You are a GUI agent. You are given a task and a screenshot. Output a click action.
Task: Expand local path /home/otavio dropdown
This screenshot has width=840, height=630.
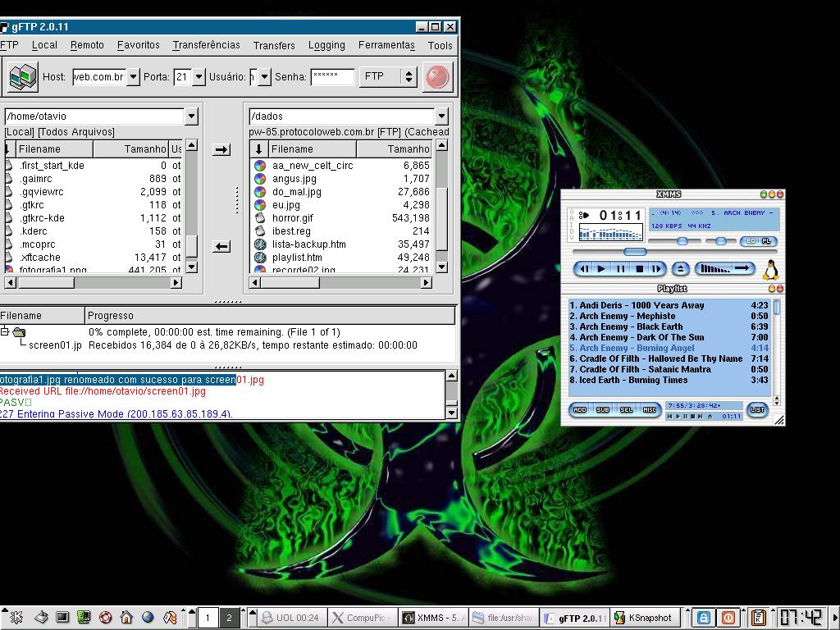[x=191, y=116]
